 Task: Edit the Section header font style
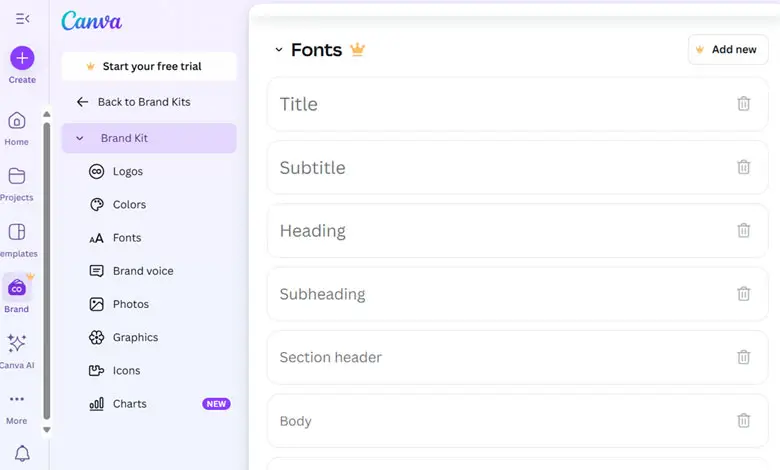pyautogui.click(x=517, y=358)
